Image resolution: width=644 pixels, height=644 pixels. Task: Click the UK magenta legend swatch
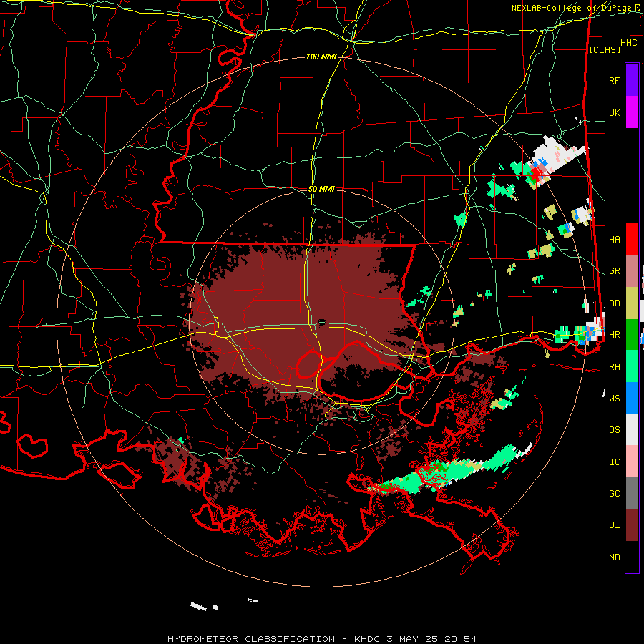[632, 112]
